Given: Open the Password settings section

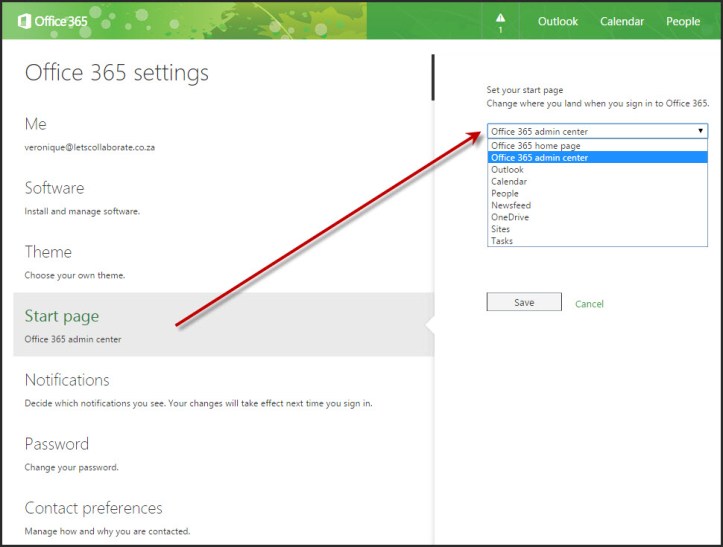Looking at the screenshot, I should click(x=57, y=444).
